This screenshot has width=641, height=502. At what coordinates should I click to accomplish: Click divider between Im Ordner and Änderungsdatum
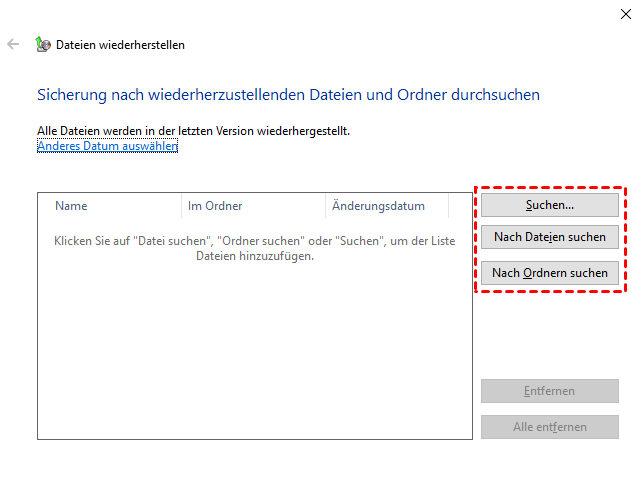(325, 206)
